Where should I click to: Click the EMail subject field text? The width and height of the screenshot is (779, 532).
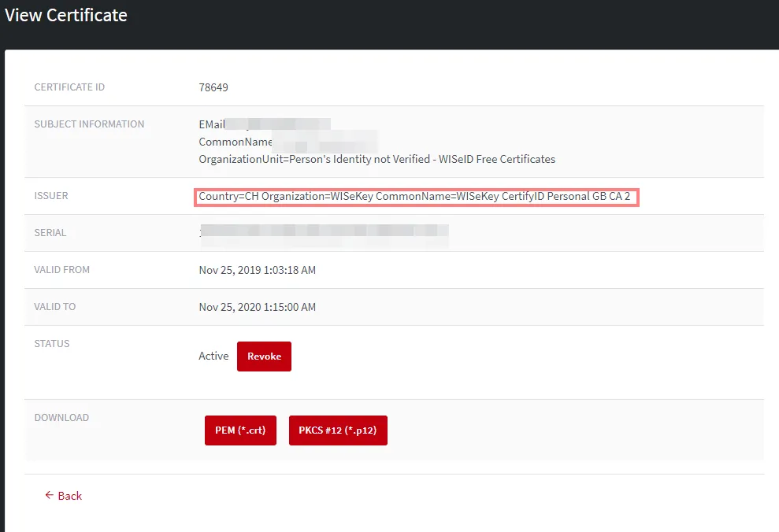click(x=212, y=124)
